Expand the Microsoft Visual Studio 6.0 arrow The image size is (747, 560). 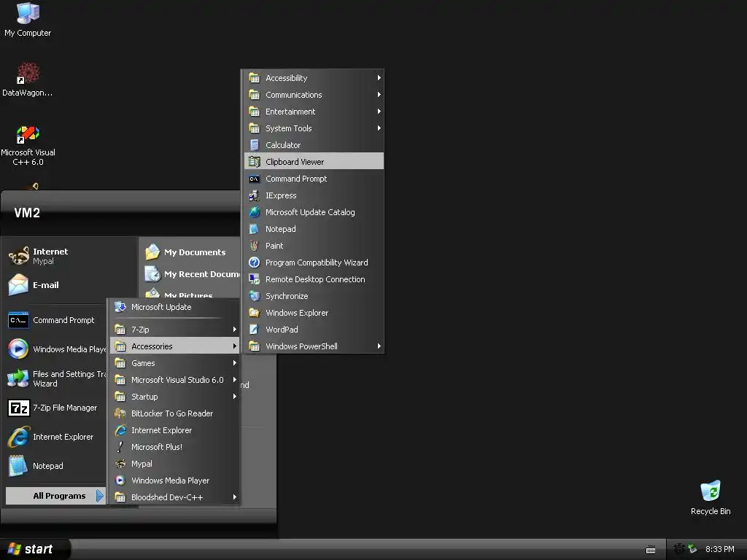pyautogui.click(x=234, y=380)
